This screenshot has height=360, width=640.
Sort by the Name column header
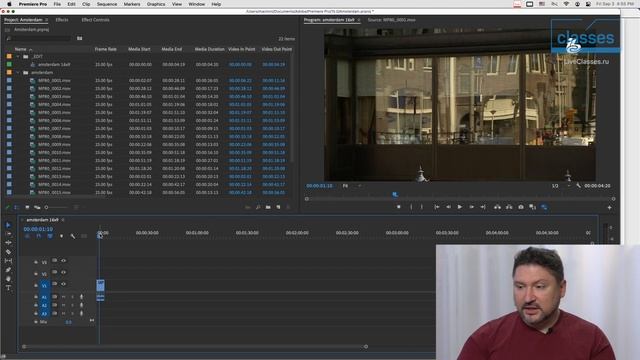[x=21, y=49]
